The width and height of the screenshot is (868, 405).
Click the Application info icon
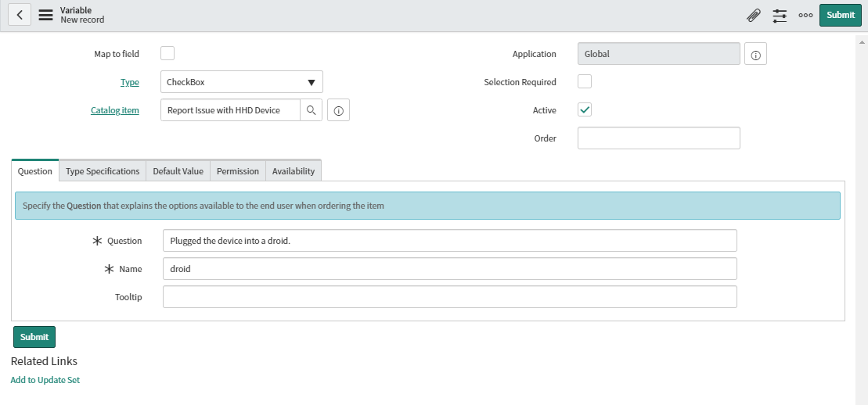click(755, 54)
